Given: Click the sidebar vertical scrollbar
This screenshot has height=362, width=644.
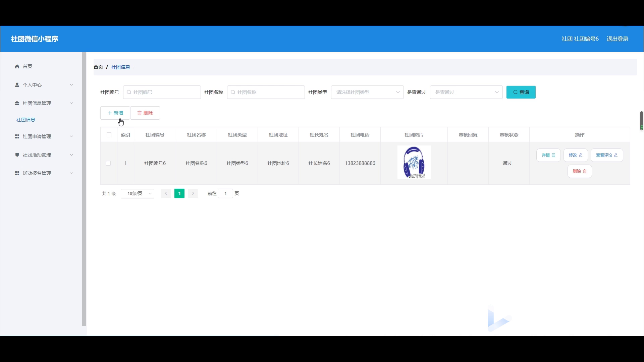Looking at the screenshot, I should coord(84,189).
